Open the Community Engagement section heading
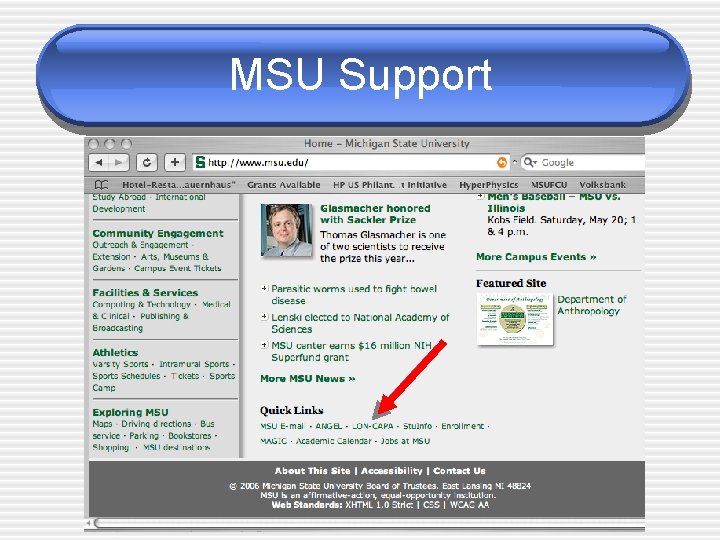 pos(158,233)
